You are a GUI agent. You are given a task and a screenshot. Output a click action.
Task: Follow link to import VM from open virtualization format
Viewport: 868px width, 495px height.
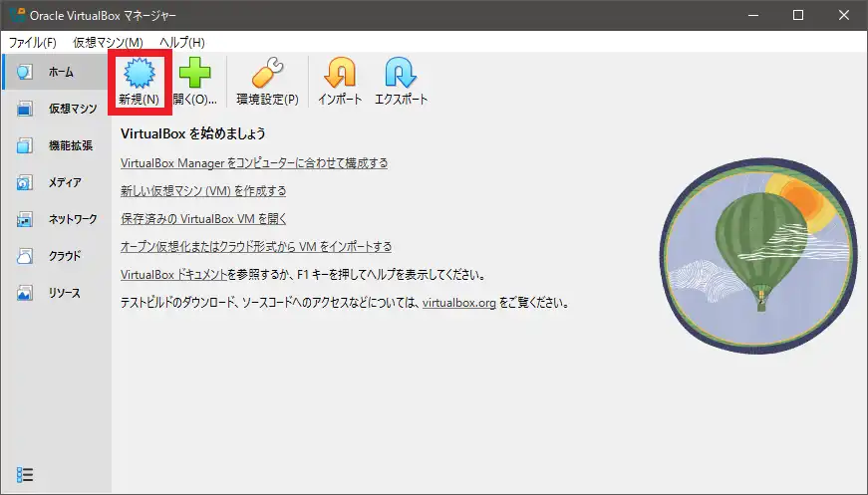click(x=256, y=246)
